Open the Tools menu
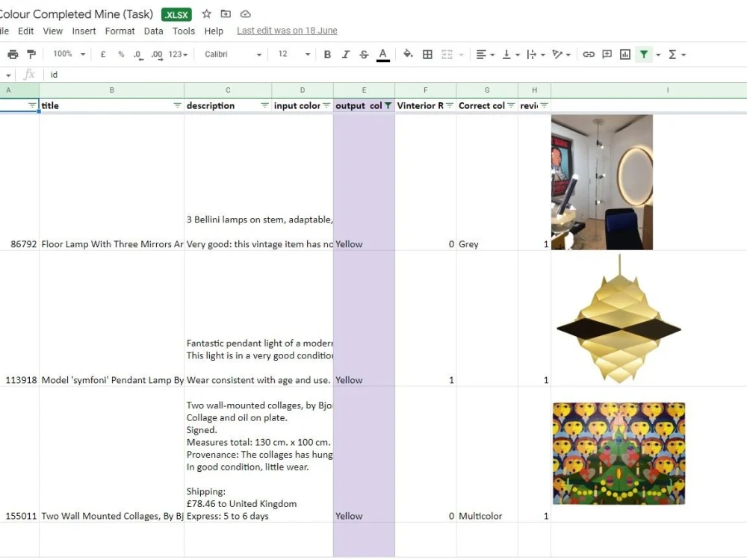The image size is (747, 560). click(184, 31)
